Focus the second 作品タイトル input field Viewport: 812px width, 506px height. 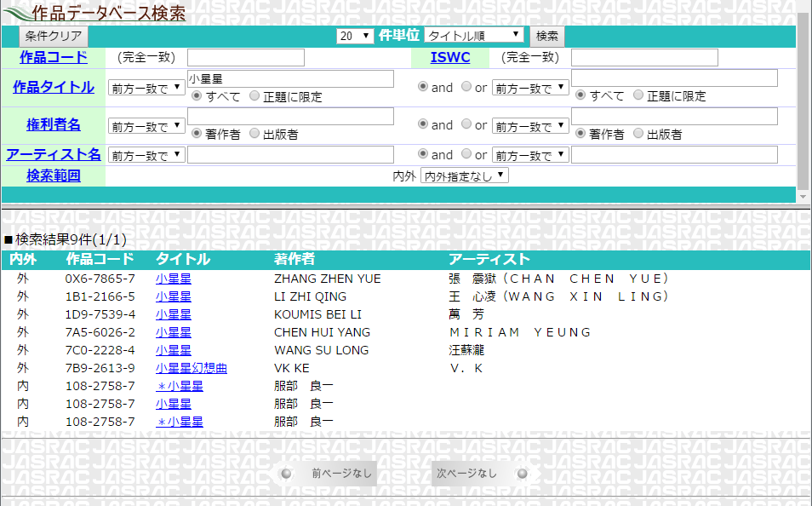674,78
